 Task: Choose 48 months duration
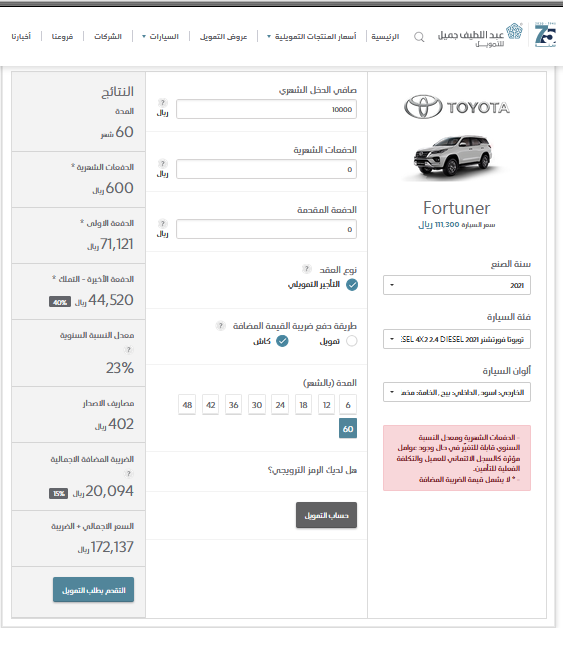pyautogui.click(x=187, y=405)
